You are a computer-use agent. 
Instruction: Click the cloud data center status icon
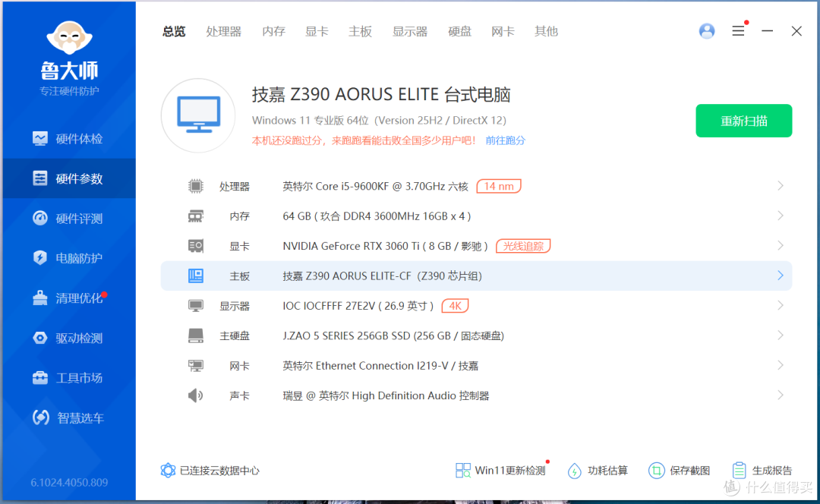(168, 470)
